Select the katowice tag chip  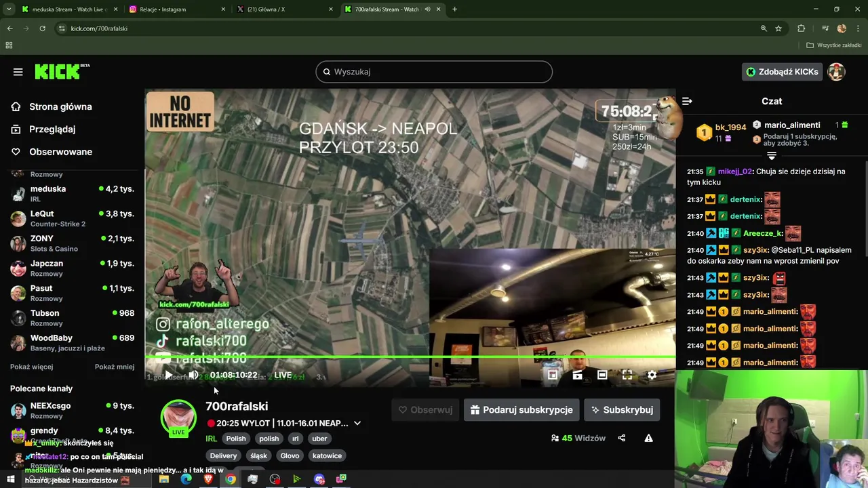[327, 455]
